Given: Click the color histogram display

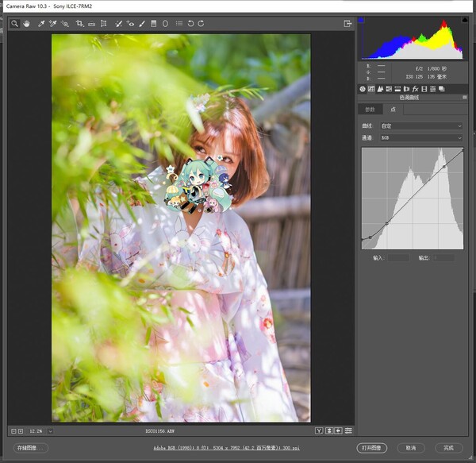Looking at the screenshot, I should click(x=412, y=39).
